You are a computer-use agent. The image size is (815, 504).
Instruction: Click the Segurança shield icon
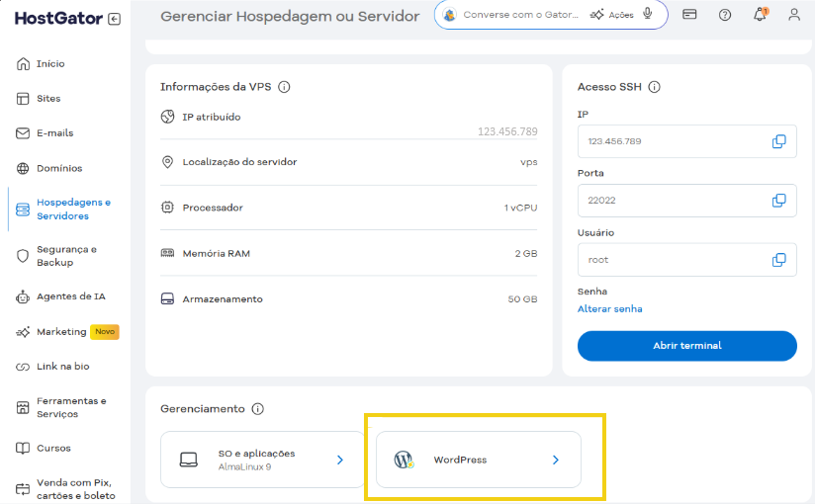(x=23, y=256)
